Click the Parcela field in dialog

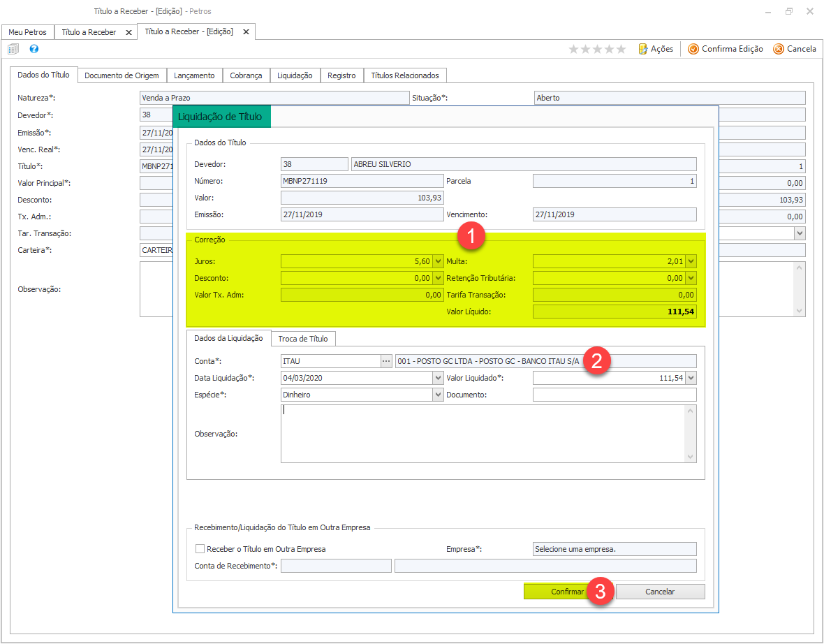pyautogui.click(x=615, y=181)
